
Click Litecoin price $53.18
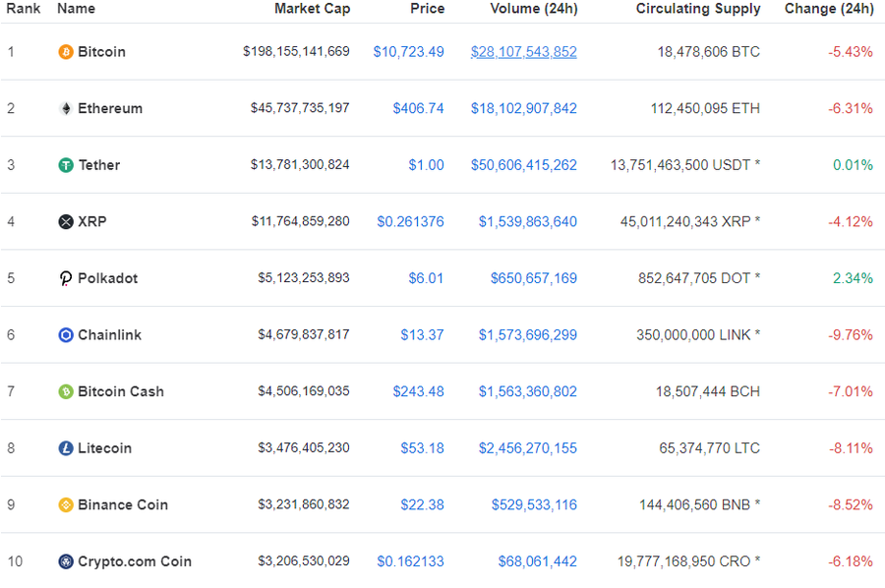(422, 448)
